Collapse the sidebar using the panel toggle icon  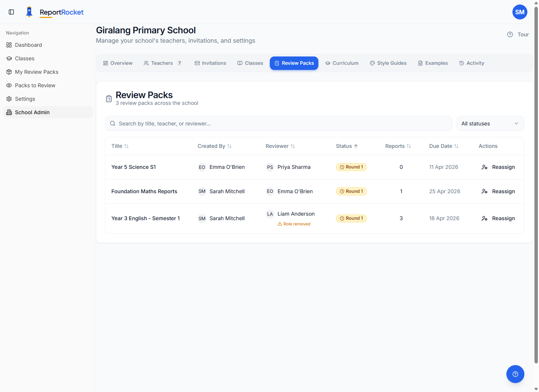pyautogui.click(x=11, y=12)
